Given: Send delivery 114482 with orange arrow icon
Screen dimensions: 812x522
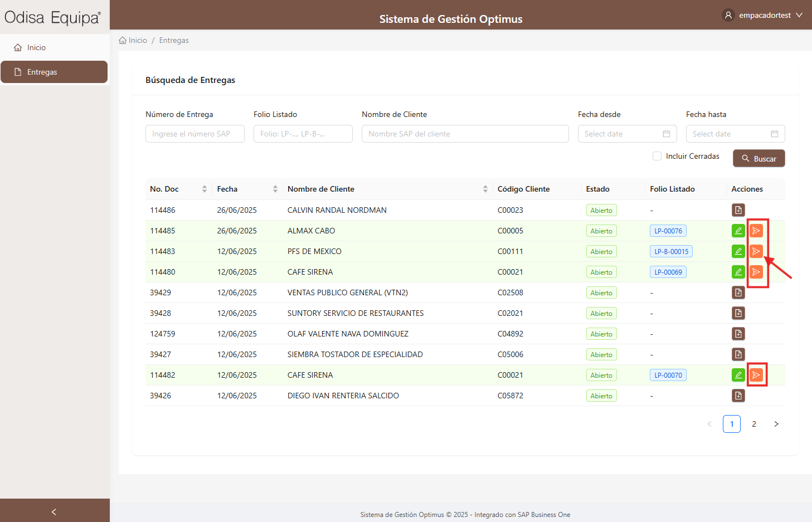Looking at the screenshot, I should (756, 375).
